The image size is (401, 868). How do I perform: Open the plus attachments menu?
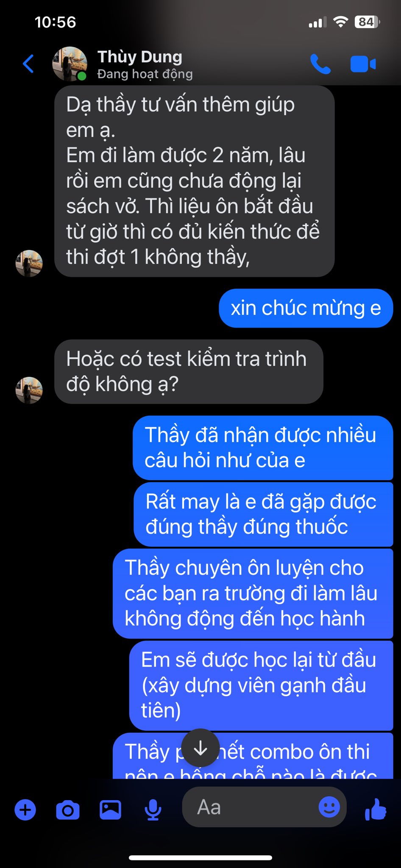pyautogui.click(x=25, y=810)
